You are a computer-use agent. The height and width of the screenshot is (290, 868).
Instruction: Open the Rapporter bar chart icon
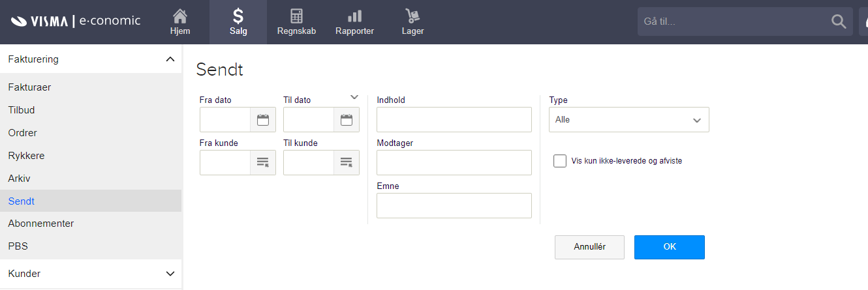354,17
